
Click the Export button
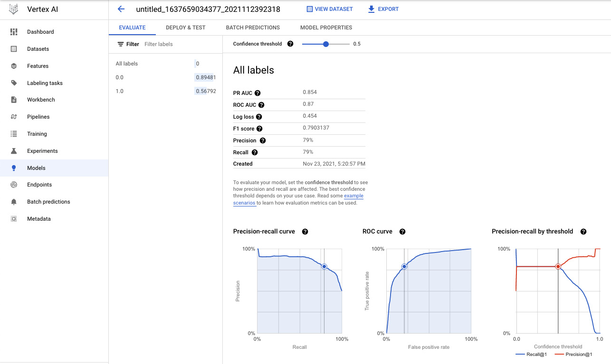(383, 9)
